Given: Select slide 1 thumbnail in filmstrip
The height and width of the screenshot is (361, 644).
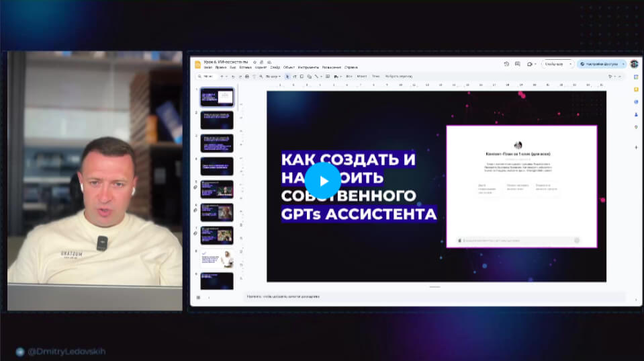Looking at the screenshot, I should click(217, 97).
